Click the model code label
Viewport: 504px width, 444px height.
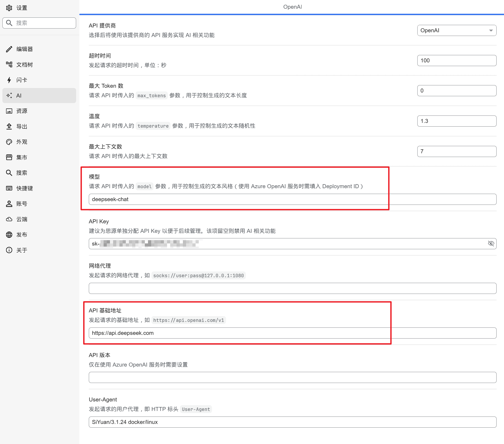tap(145, 187)
